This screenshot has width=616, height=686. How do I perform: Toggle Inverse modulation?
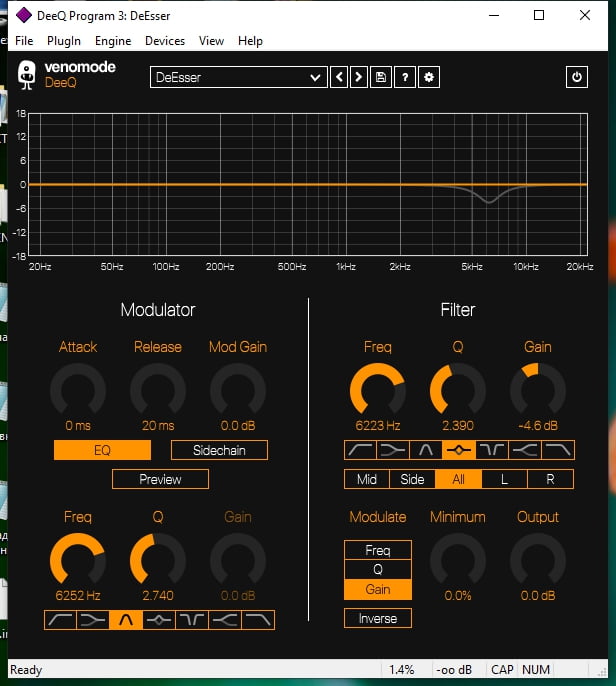[378, 618]
